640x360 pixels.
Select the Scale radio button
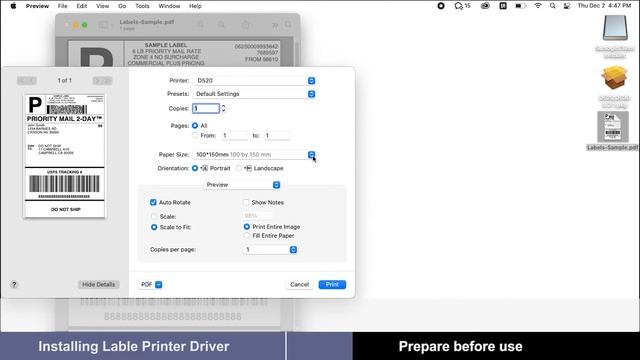(x=154, y=216)
